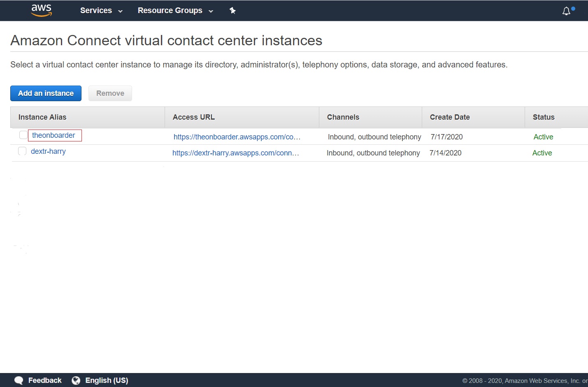The image size is (588, 387).
Task: Click Active status for dextr-harry
Action: pyautogui.click(x=542, y=153)
